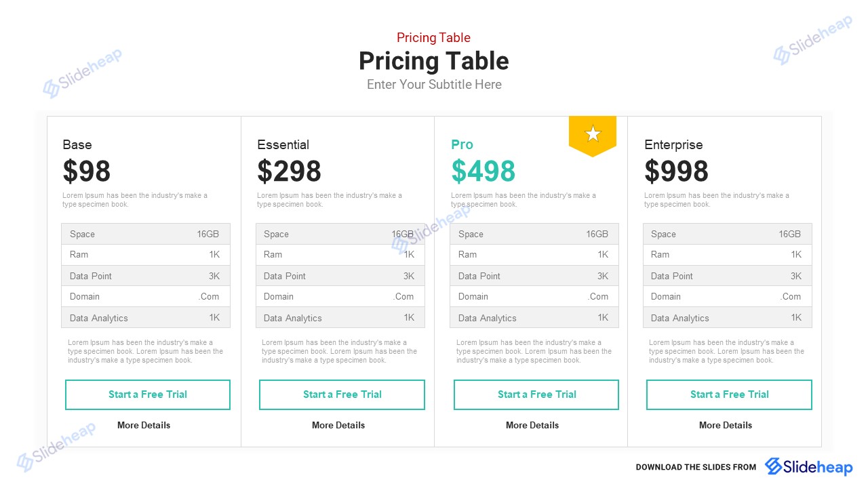Open More Details for Base plan
The image size is (868, 488).
click(144, 425)
